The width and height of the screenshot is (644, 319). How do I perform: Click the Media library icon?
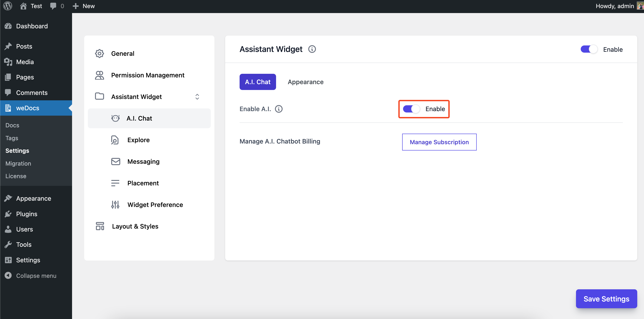(x=8, y=62)
